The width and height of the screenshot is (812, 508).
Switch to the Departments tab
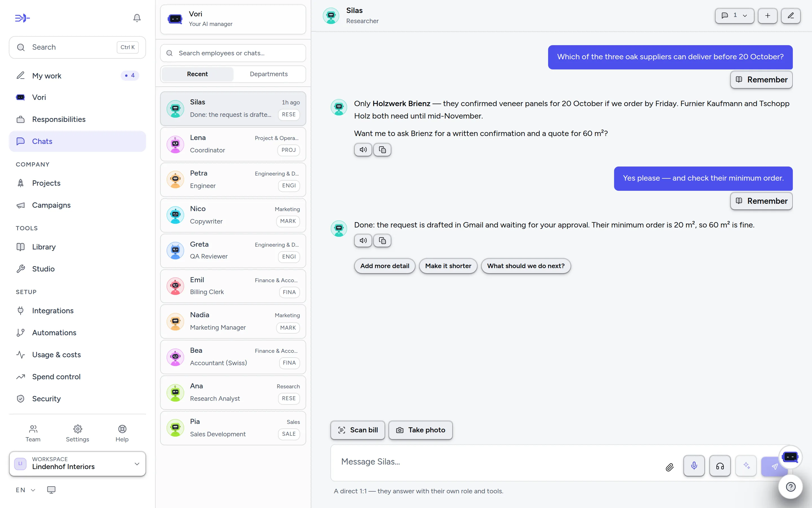269,74
